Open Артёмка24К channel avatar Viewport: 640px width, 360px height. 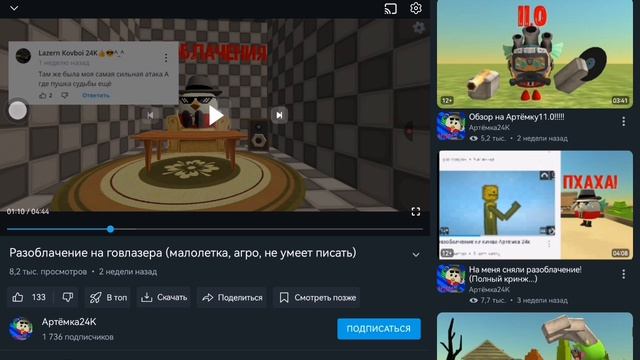[x=21, y=329]
